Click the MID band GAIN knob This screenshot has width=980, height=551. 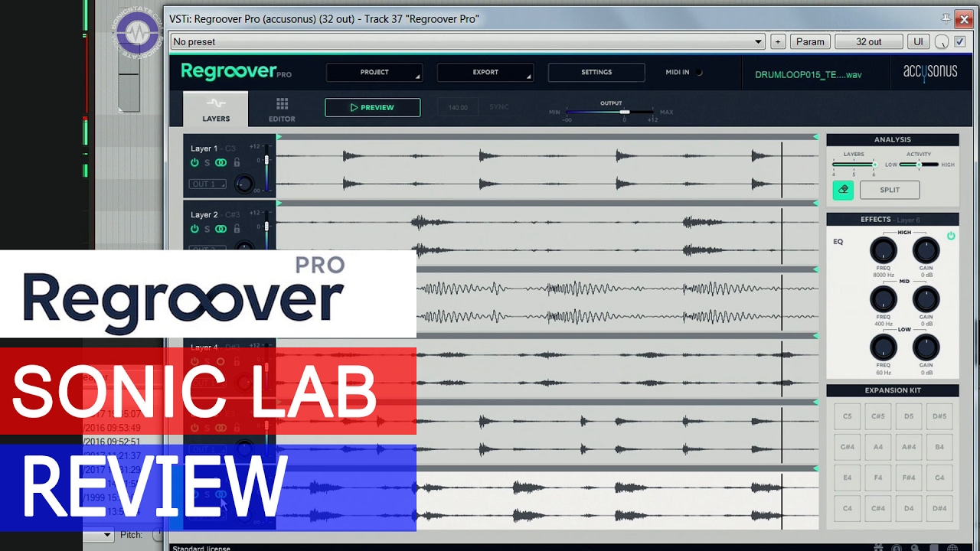(926, 298)
